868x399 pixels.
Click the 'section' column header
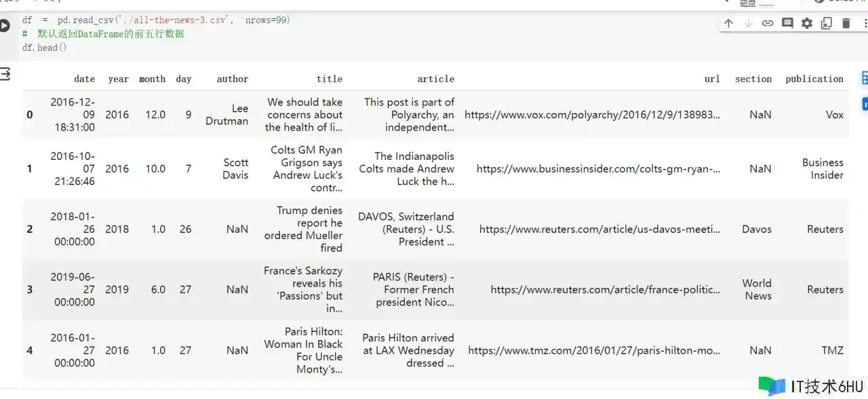click(x=753, y=79)
